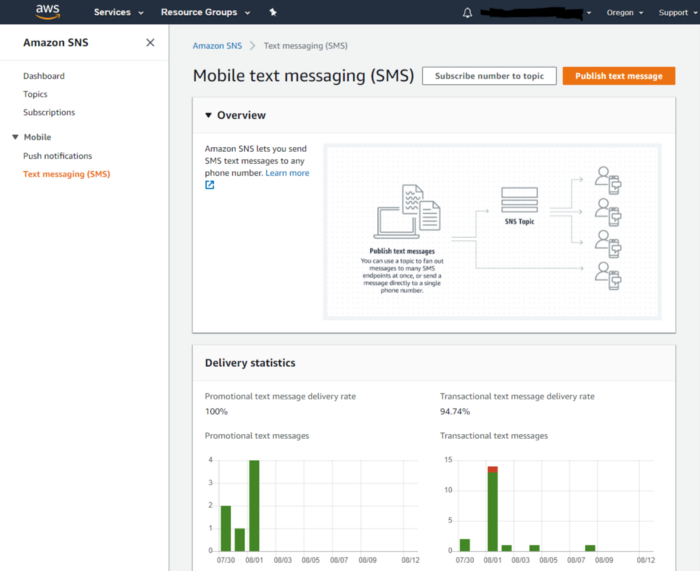Click the Amazon SNS breadcrumb link

click(x=217, y=46)
